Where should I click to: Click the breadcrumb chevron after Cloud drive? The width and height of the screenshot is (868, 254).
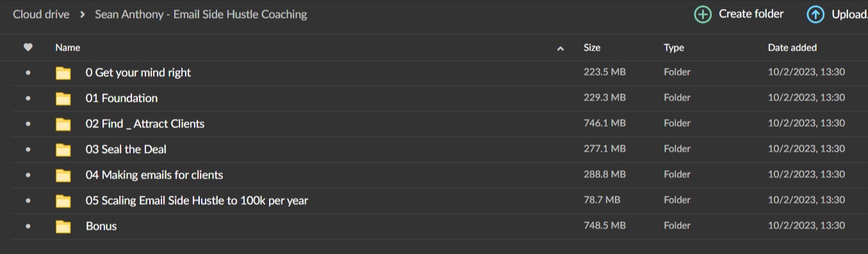coord(83,14)
